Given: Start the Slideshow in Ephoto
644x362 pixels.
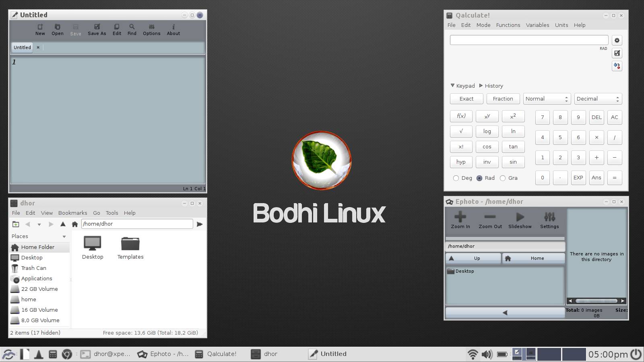Looking at the screenshot, I should click(x=520, y=220).
